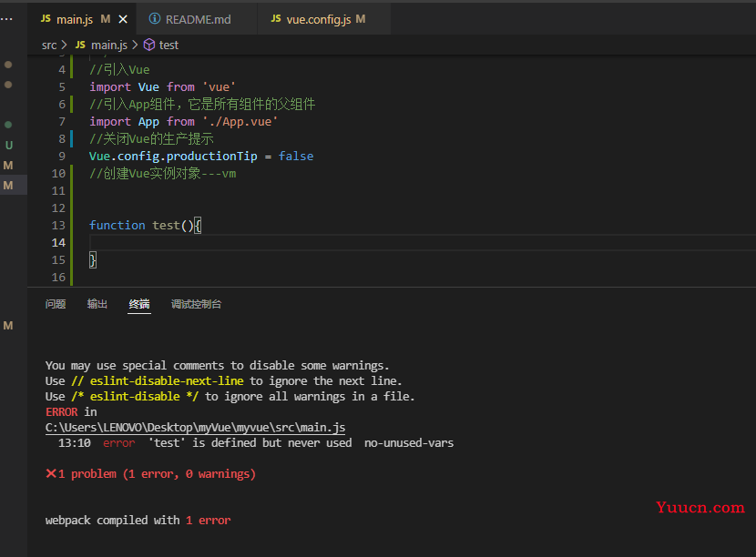Click the 'function test(){' code line
This screenshot has width=756, height=557.
point(145,225)
